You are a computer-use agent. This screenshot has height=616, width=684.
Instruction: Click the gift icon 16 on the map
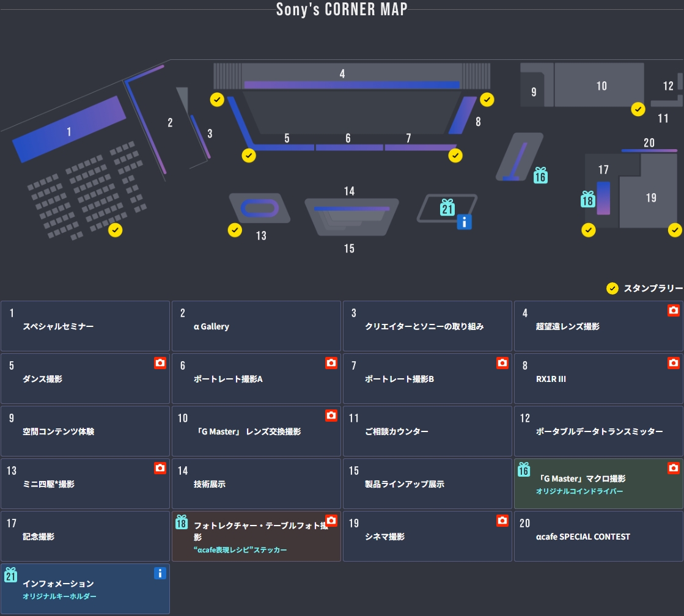pyautogui.click(x=540, y=175)
